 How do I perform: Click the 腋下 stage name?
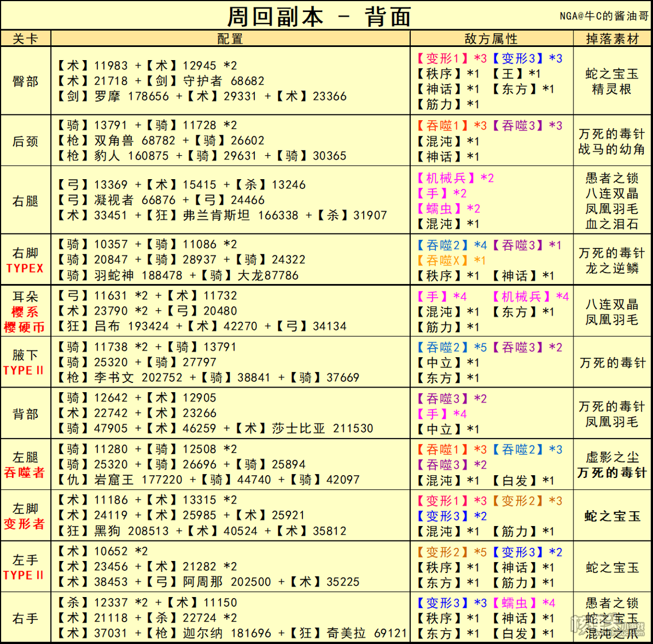(25, 355)
